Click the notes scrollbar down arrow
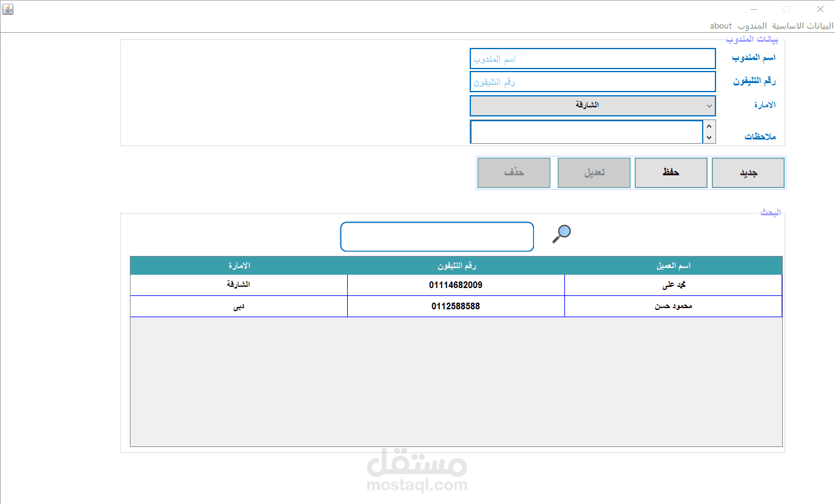The height and width of the screenshot is (504, 835). [x=709, y=138]
